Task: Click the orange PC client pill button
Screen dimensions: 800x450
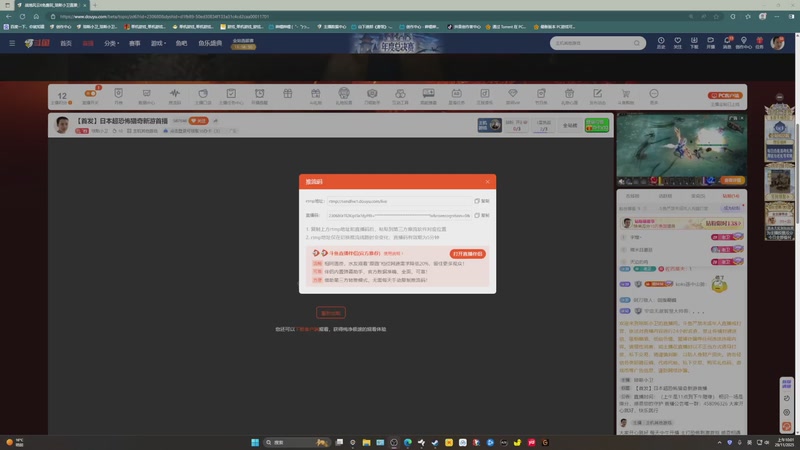Action: pos(725,95)
